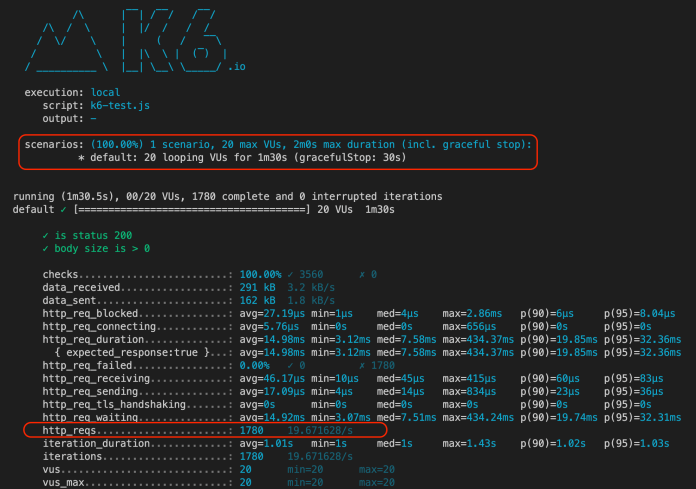Click the '.io' text beside the k6 logo
Image resolution: width=696 pixels, height=489 pixels.
pyautogui.click(x=237, y=67)
